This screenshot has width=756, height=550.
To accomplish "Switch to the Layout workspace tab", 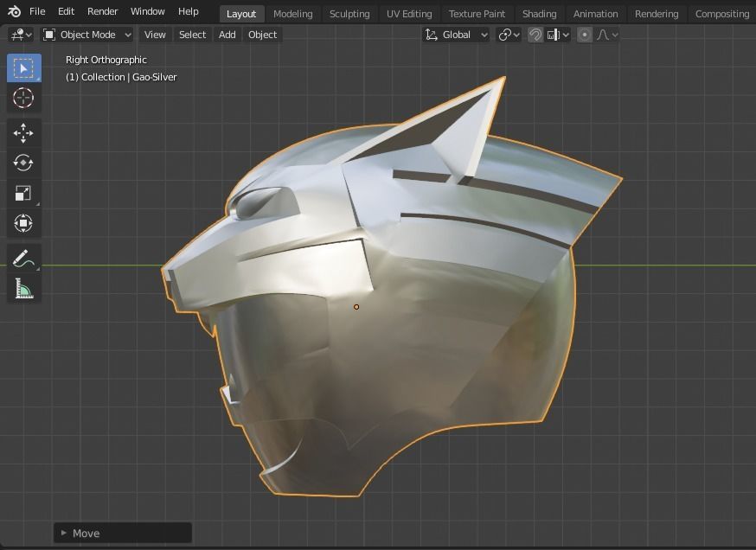I will tap(241, 14).
